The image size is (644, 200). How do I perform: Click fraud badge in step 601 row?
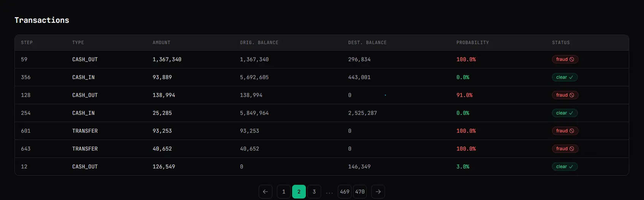(x=565, y=131)
